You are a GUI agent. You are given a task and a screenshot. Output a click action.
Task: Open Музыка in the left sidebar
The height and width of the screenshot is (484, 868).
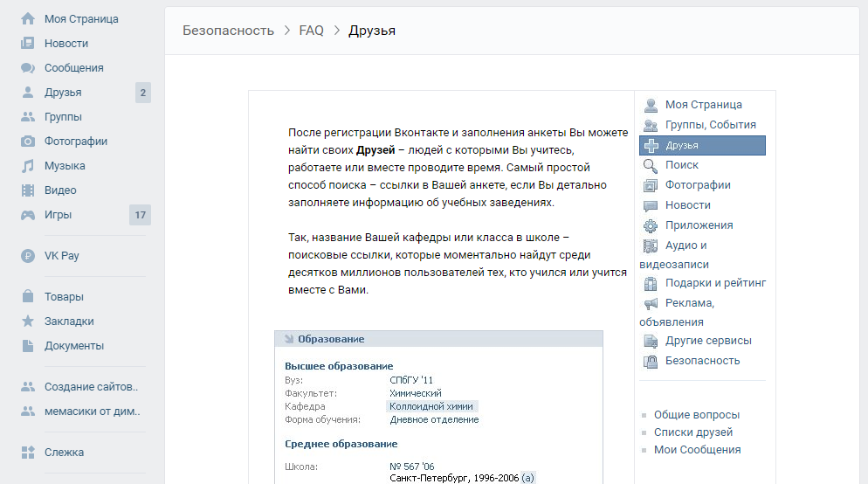click(x=65, y=166)
